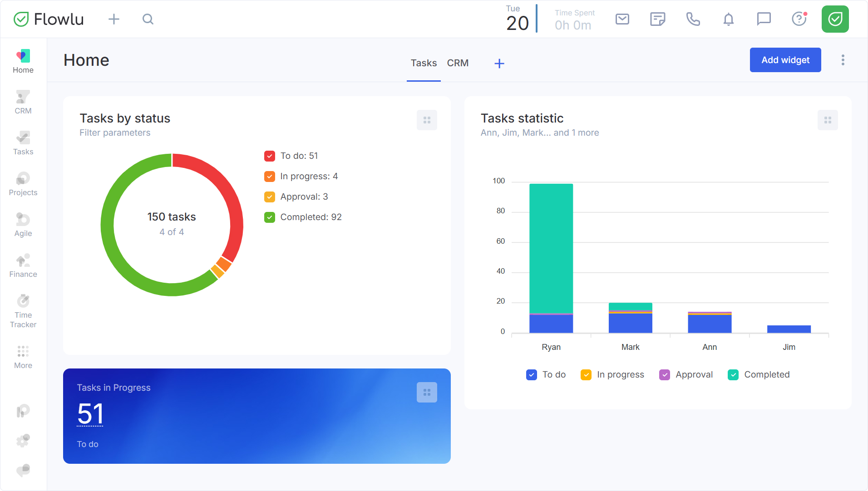The image size is (868, 491).
Task: Uncheck the Completed status in Tasks by status
Action: (269, 217)
